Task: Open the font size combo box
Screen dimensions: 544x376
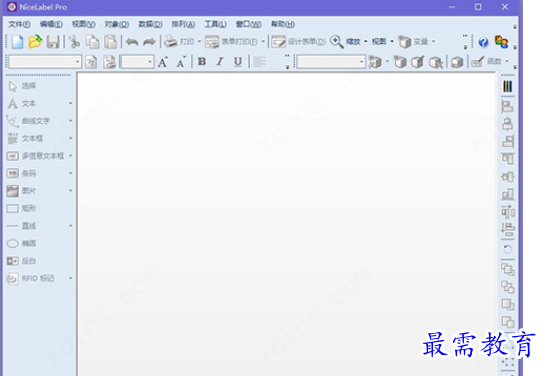Action: pyautogui.click(x=137, y=62)
